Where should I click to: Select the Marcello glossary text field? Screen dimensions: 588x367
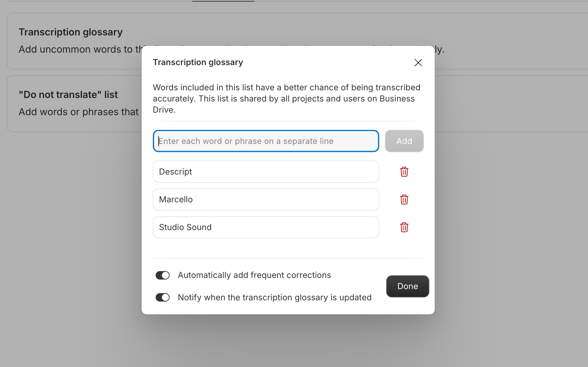[x=266, y=199]
